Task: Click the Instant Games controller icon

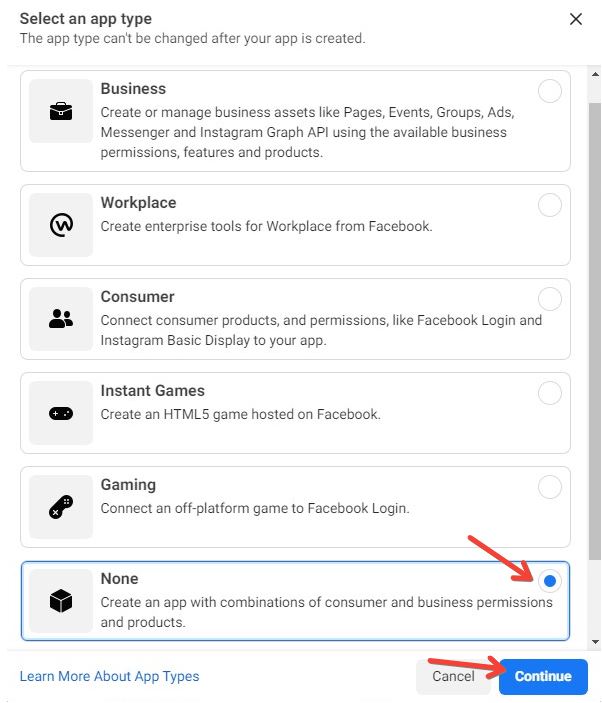Action: [61, 413]
